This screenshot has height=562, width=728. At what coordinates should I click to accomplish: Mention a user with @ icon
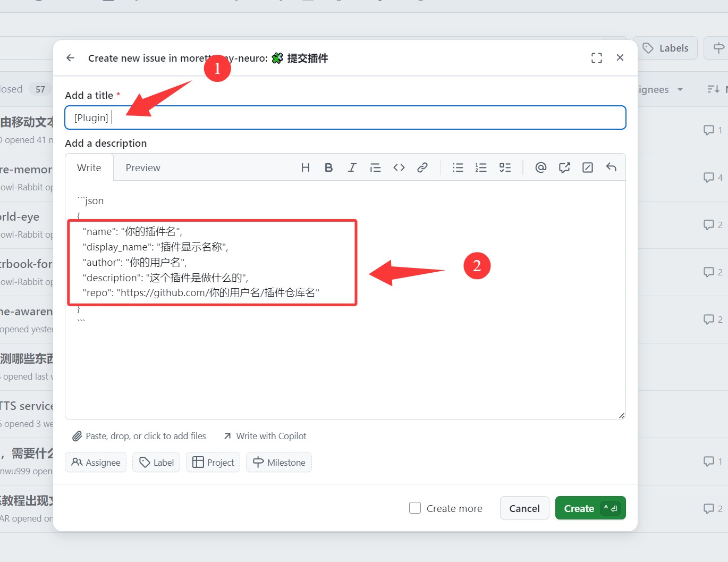click(540, 168)
